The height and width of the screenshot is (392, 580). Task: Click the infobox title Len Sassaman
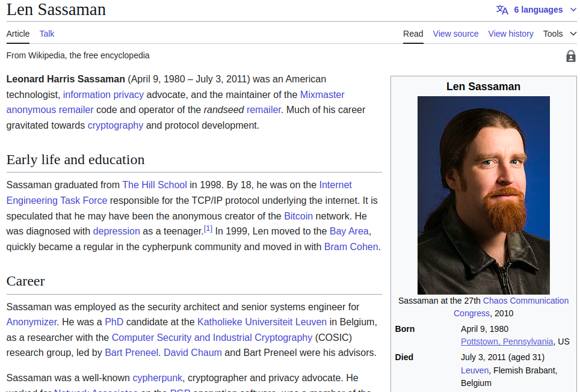(483, 87)
